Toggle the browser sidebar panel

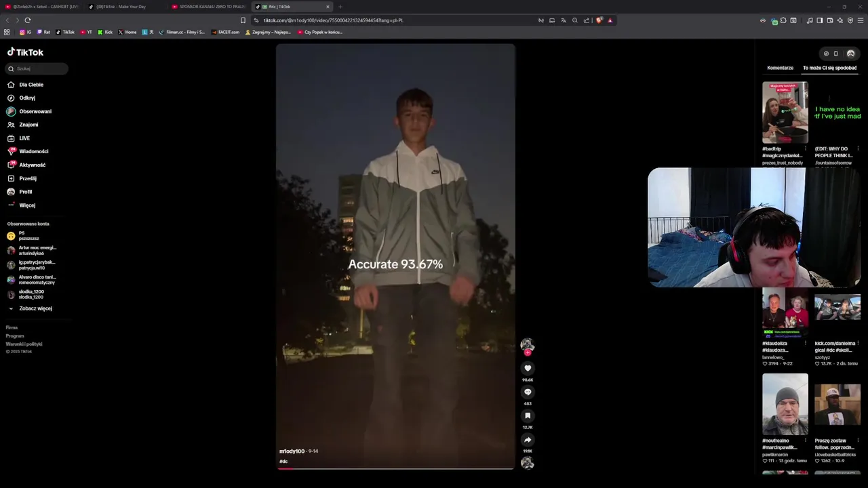[x=819, y=20]
